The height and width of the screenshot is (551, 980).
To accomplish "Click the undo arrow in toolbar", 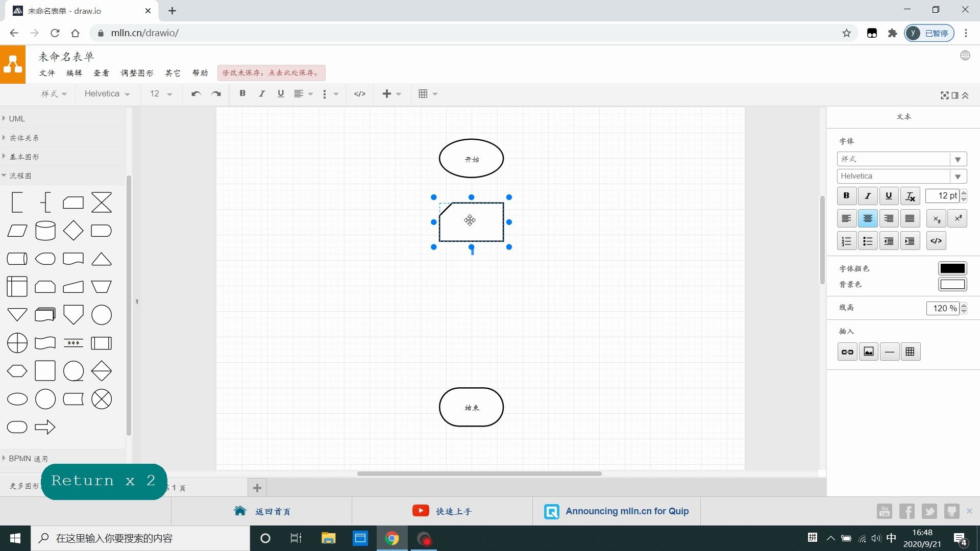I will pyautogui.click(x=196, y=94).
